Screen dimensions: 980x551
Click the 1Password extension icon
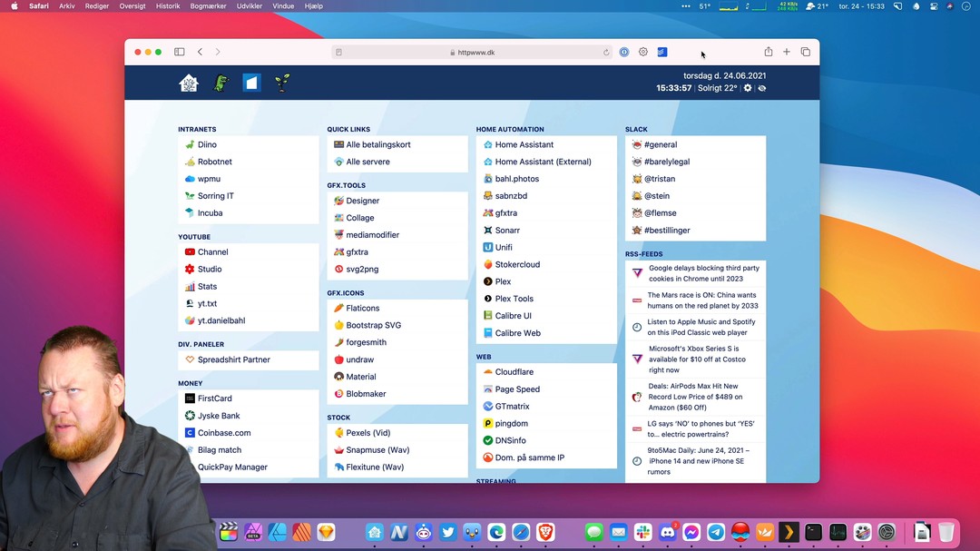pyautogui.click(x=624, y=52)
